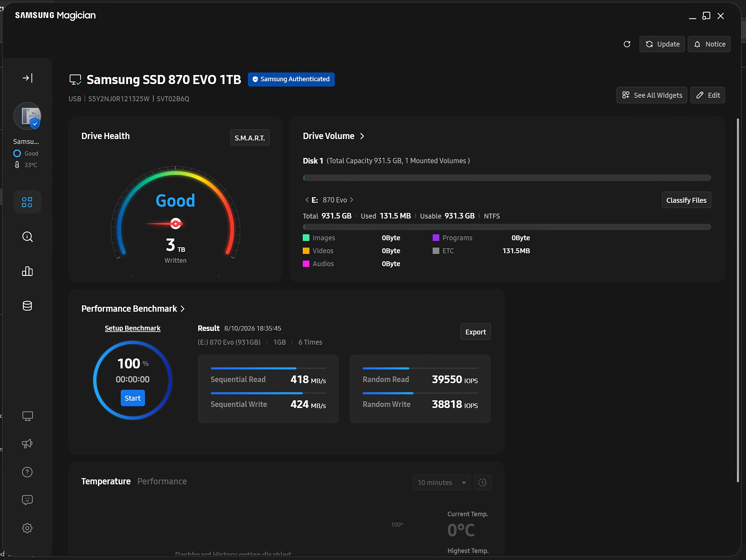Image resolution: width=746 pixels, height=560 pixels.
Task: Expand Drive Volume with chevron arrow
Action: [x=362, y=136]
